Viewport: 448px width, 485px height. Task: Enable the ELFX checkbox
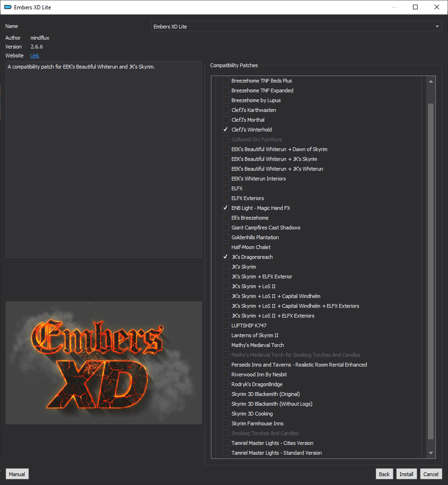click(x=226, y=188)
